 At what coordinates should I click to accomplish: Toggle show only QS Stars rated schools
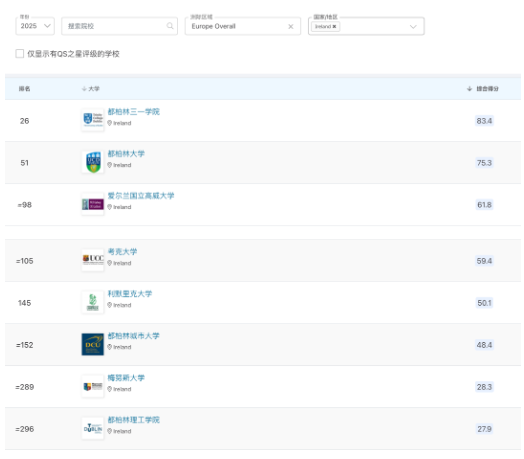(x=20, y=53)
